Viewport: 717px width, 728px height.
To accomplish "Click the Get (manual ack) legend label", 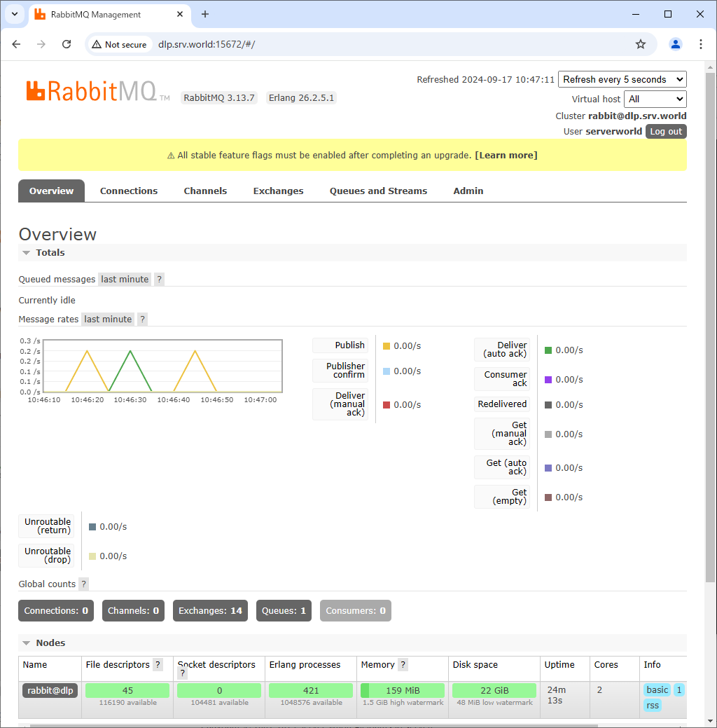I will pos(501,434).
